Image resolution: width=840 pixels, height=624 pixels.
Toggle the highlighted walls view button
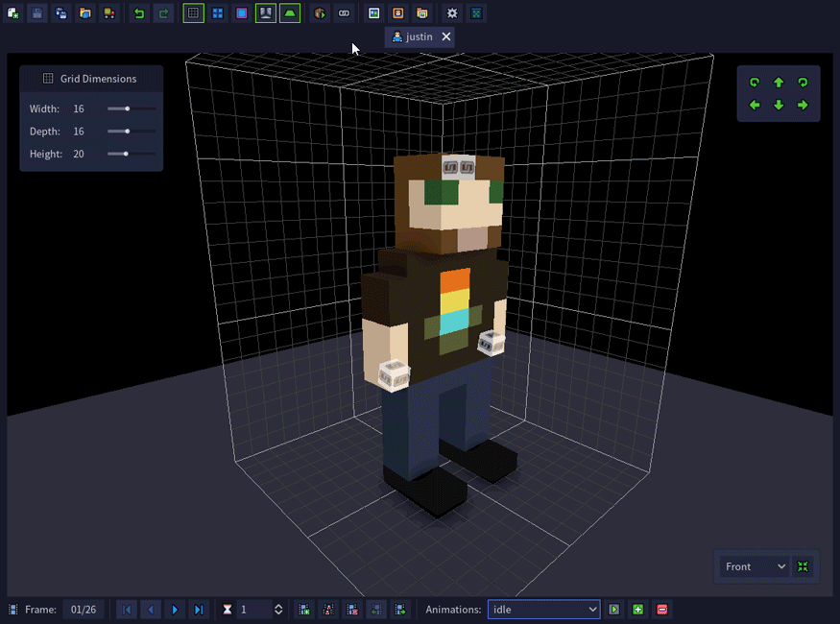[x=265, y=13]
